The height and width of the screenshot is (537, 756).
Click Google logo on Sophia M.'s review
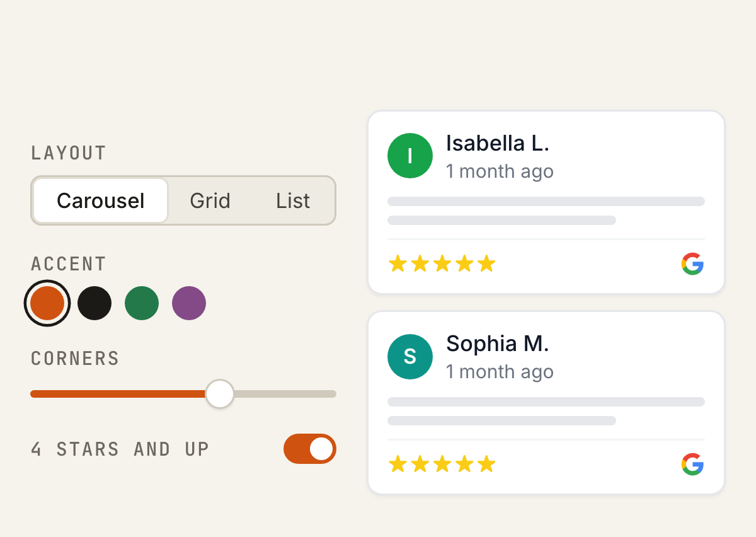pyautogui.click(x=692, y=465)
